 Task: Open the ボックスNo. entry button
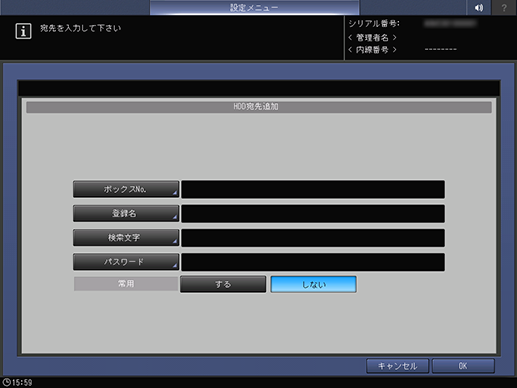tap(126, 189)
